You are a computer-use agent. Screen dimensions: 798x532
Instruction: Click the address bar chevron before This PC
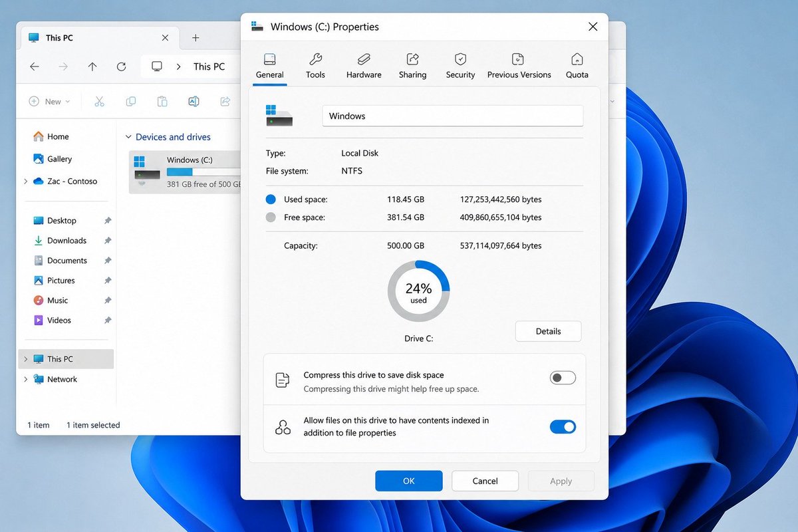(x=178, y=66)
